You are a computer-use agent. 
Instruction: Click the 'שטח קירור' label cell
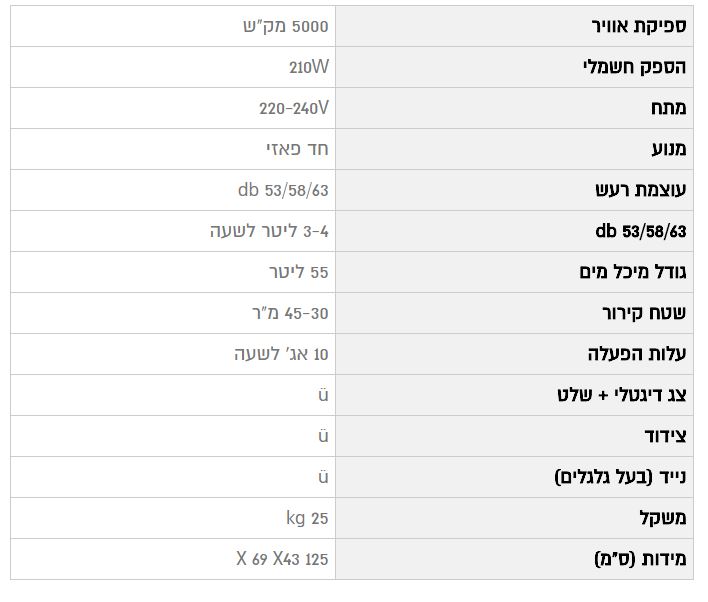coord(644,313)
